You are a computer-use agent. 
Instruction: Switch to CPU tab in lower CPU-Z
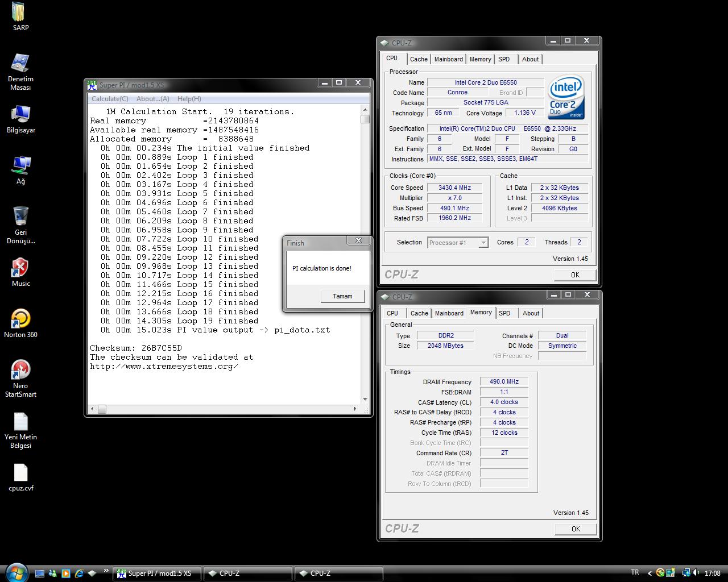pyautogui.click(x=392, y=313)
